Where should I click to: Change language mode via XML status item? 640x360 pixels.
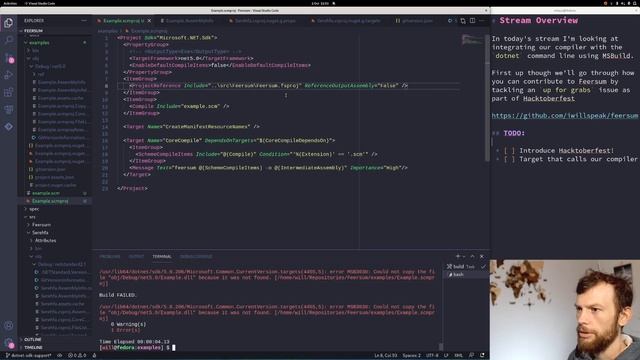pos(458,356)
